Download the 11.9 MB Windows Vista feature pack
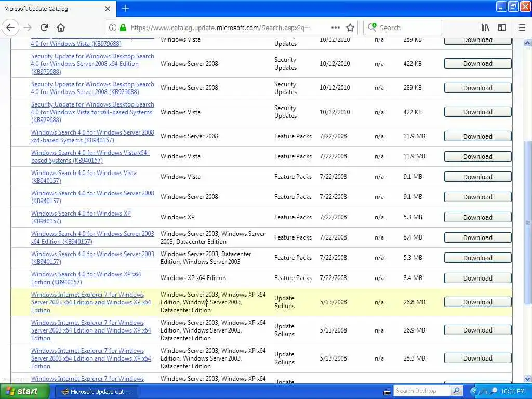The image size is (532, 399). pyautogui.click(x=478, y=156)
